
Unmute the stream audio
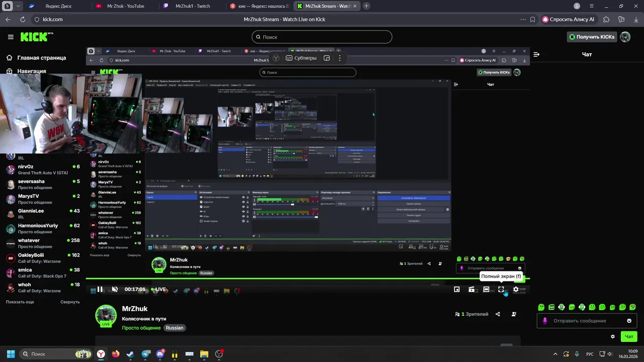[115, 289]
